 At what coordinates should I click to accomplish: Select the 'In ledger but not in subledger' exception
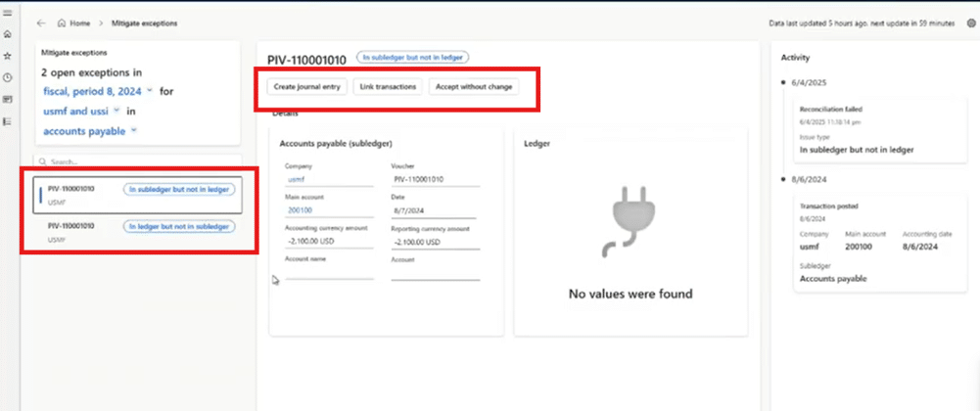(137, 231)
